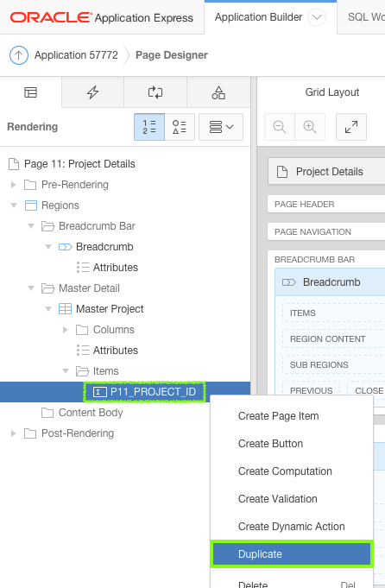Go up to Application 57772 via arrow icon

click(x=19, y=55)
